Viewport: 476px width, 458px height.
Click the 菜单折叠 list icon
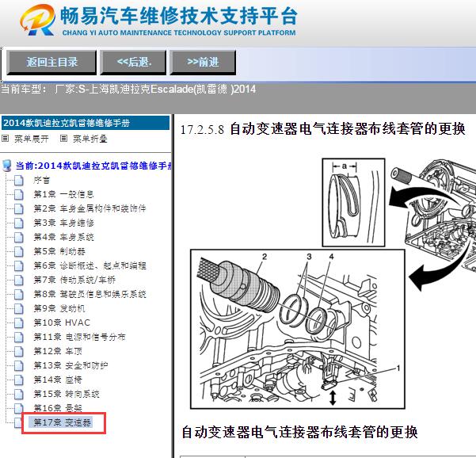coord(63,139)
